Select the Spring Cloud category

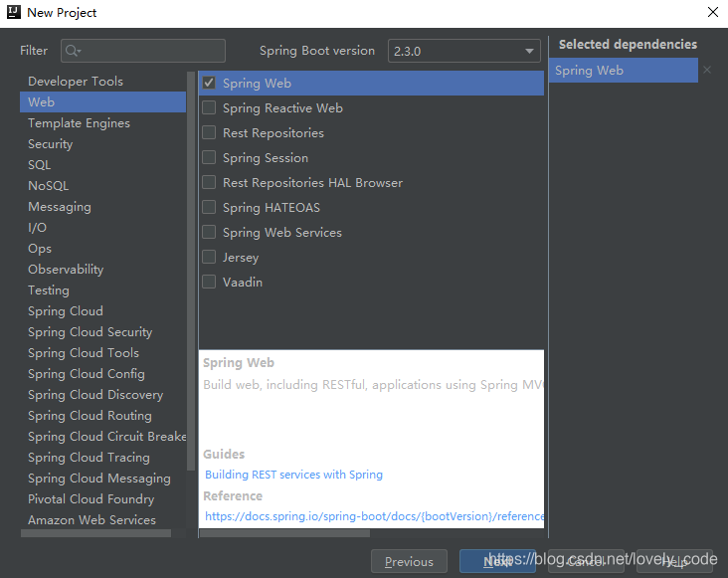click(102, 311)
